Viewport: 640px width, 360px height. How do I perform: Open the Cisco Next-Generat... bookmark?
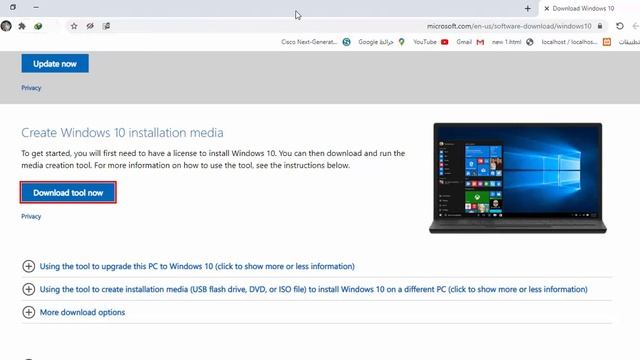[316, 42]
